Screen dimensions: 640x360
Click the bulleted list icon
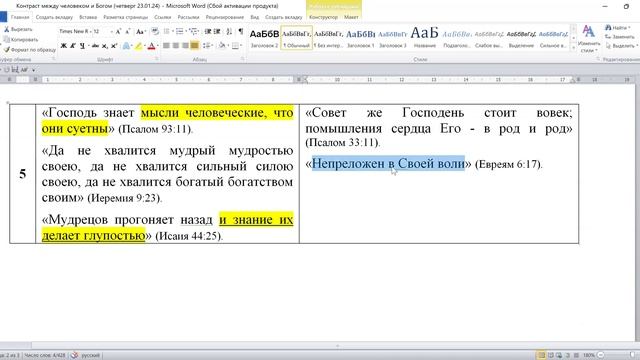pos(167,31)
